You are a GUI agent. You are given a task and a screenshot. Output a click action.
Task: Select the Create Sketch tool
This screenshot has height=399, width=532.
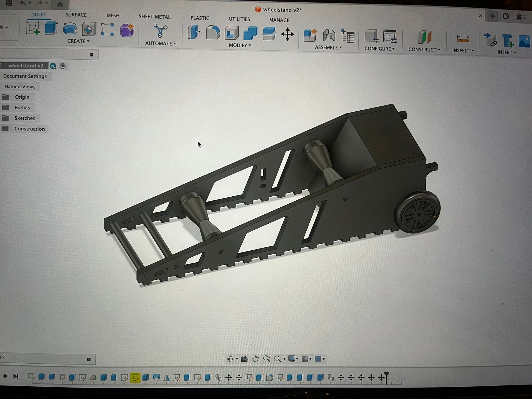click(x=33, y=29)
